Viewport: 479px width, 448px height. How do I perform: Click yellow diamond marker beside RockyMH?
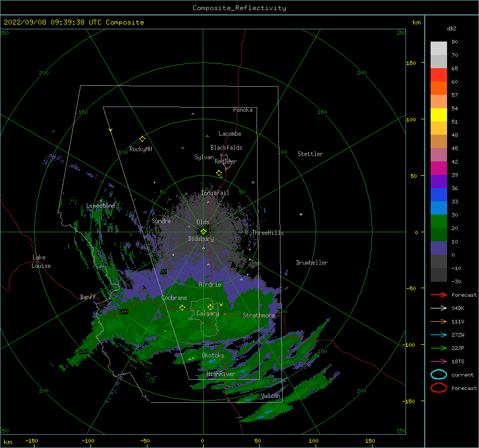point(142,139)
